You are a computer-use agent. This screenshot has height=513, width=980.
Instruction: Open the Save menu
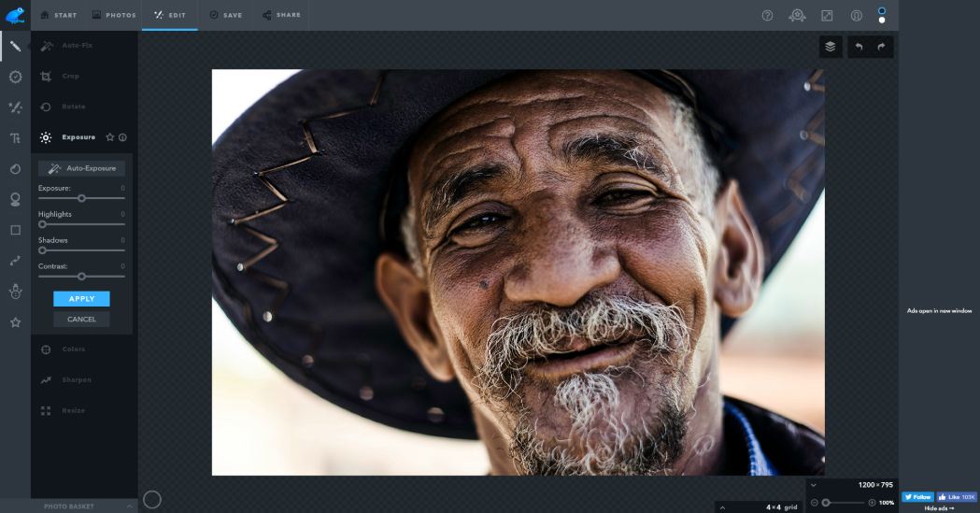pos(225,16)
